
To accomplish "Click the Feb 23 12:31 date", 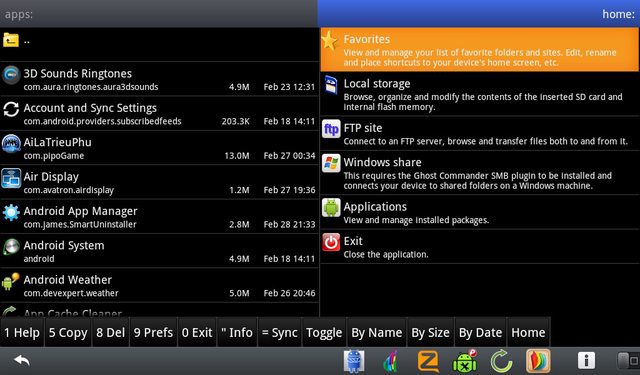I will point(289,87).
